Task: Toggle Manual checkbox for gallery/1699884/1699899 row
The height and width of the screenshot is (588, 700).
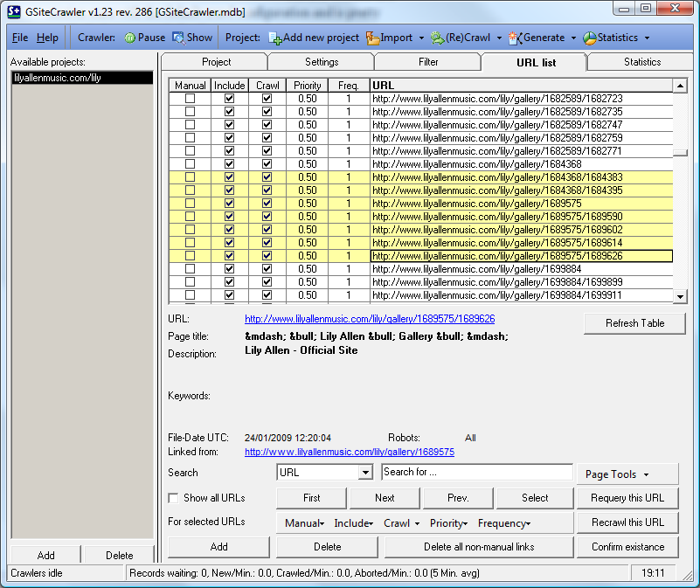Action: point(191,282)
